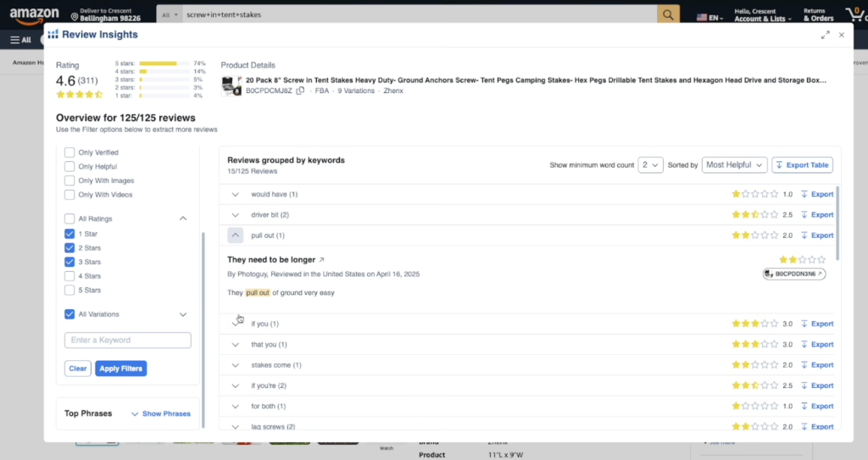Open the All hamburger menu
868x460 pixels.
coord(20,40)
